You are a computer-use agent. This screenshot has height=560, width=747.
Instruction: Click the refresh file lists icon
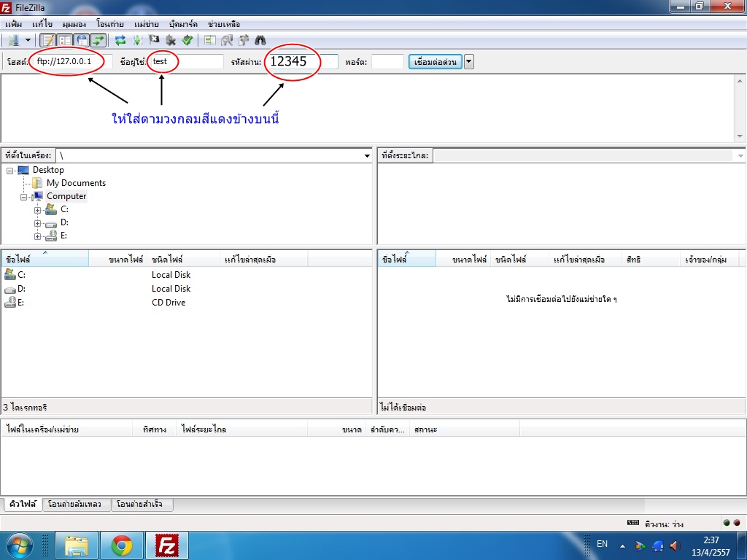click(120, 41)
